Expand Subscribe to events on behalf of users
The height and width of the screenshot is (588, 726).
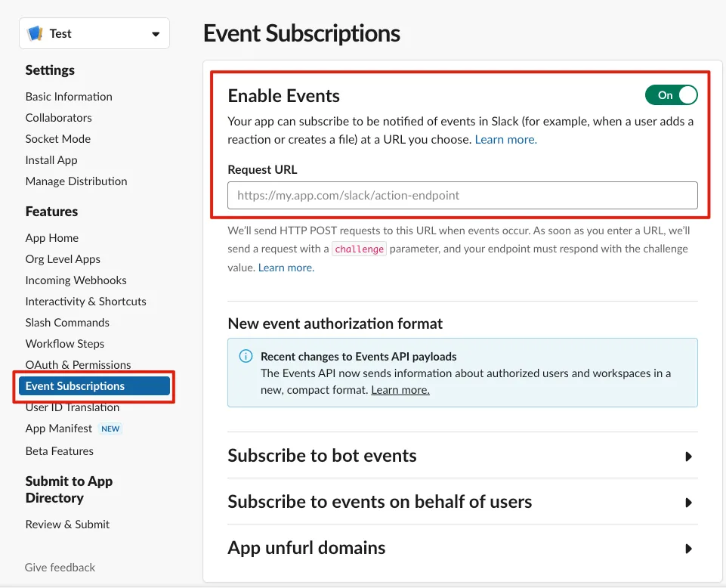tap(688, 503)
